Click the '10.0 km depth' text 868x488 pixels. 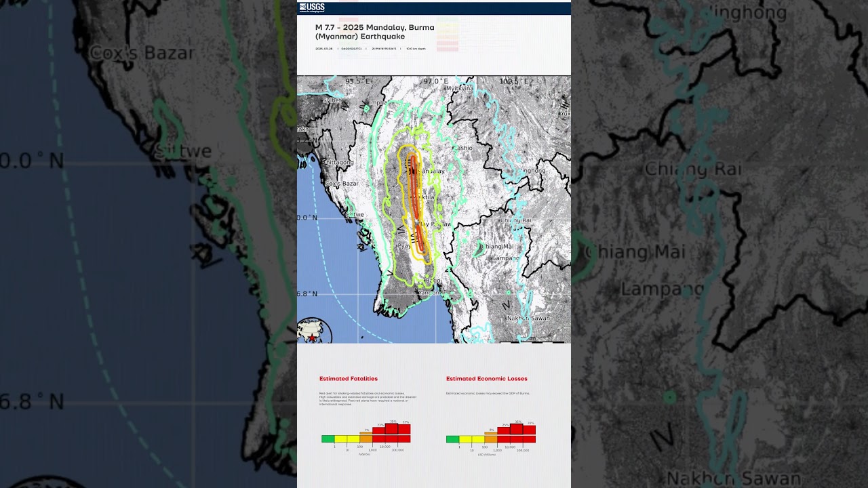click(x=416, y=49)
